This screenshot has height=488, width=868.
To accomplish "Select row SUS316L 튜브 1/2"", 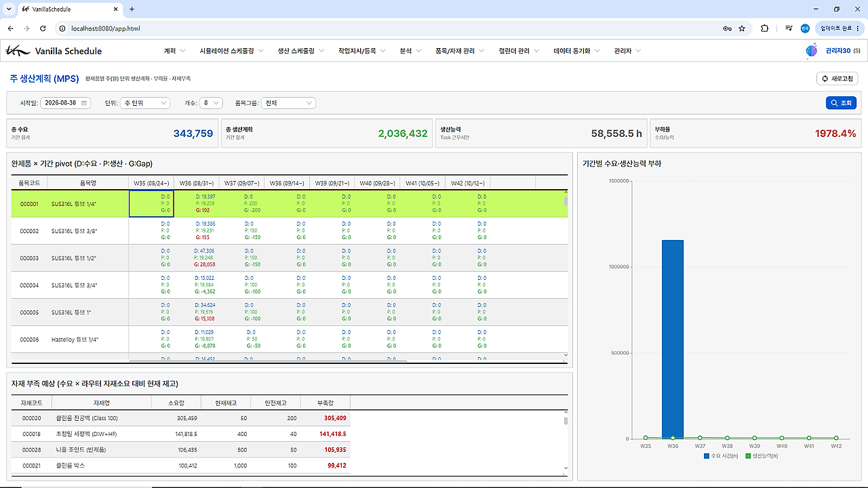I will click(290, 258).
